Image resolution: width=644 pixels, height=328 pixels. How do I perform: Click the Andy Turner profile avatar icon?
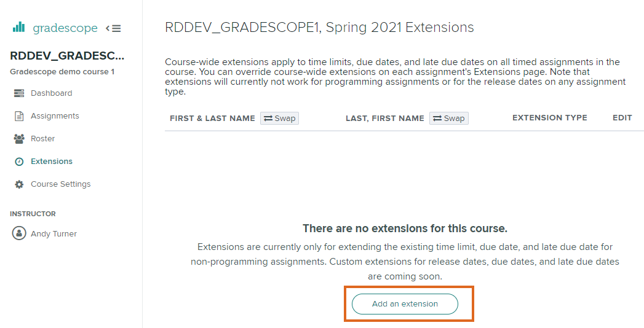pos(19,234)
